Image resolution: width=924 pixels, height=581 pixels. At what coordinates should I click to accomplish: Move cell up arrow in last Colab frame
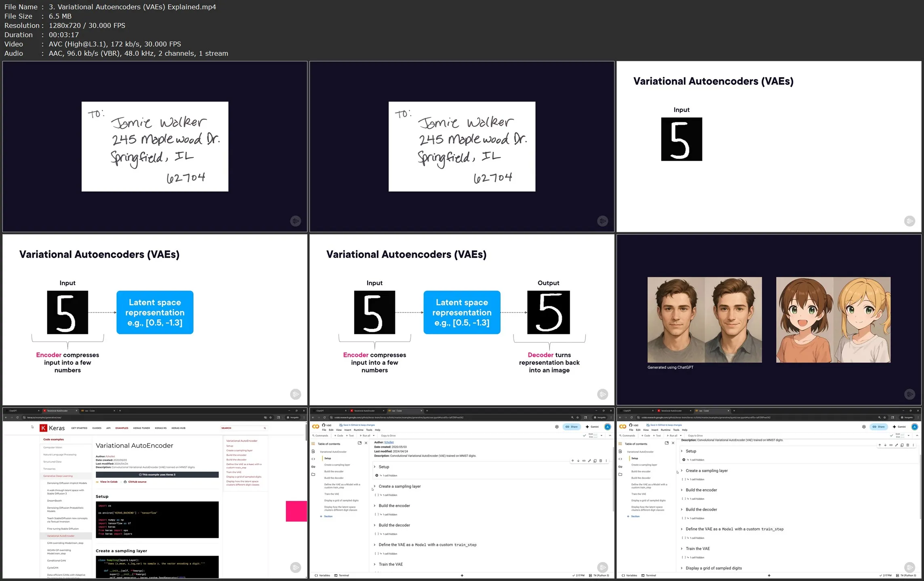pyautogui.click(x=880, y=445)
